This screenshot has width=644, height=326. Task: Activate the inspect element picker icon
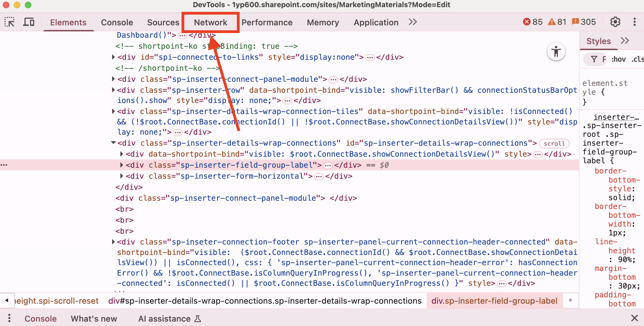[9, 22]
